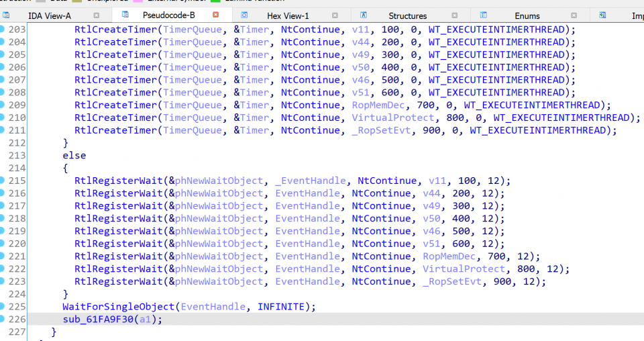Select phNewWaitObject on line 219
This screenshot has height=341, width=644.
click(x=219, y=232)
